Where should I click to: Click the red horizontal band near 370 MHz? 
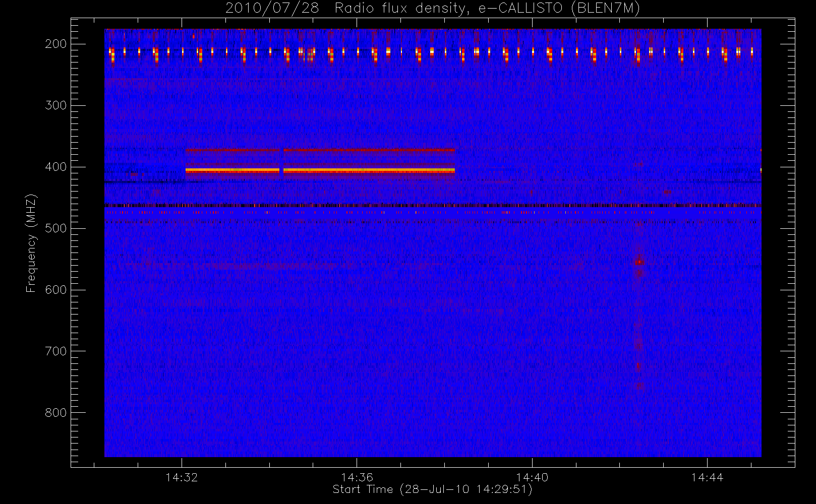(320, 150)
